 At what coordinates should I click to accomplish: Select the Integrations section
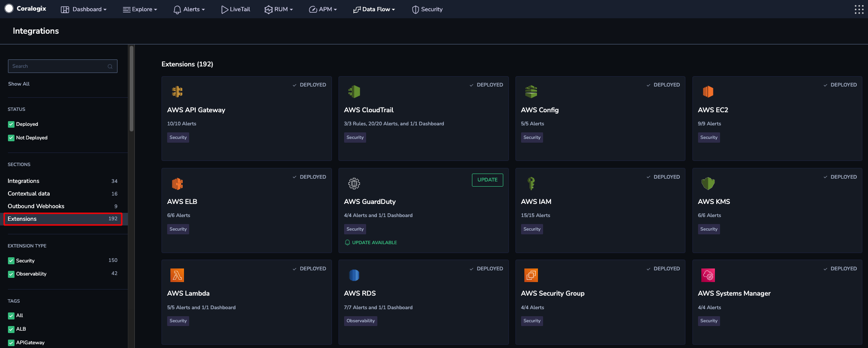[63, 181]
